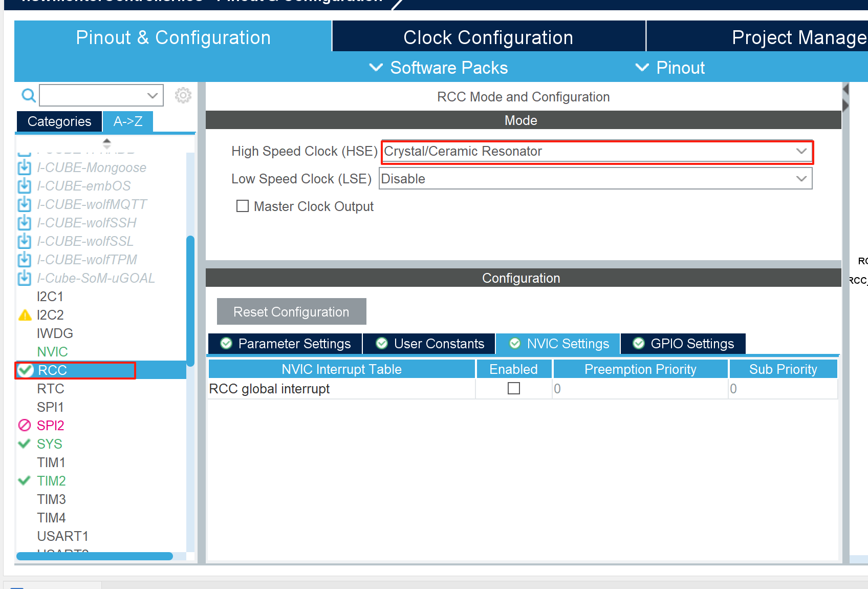Select I2C2 in the peripheral list
The width and height of the screenshot is (868, 589).
point(50,315)
